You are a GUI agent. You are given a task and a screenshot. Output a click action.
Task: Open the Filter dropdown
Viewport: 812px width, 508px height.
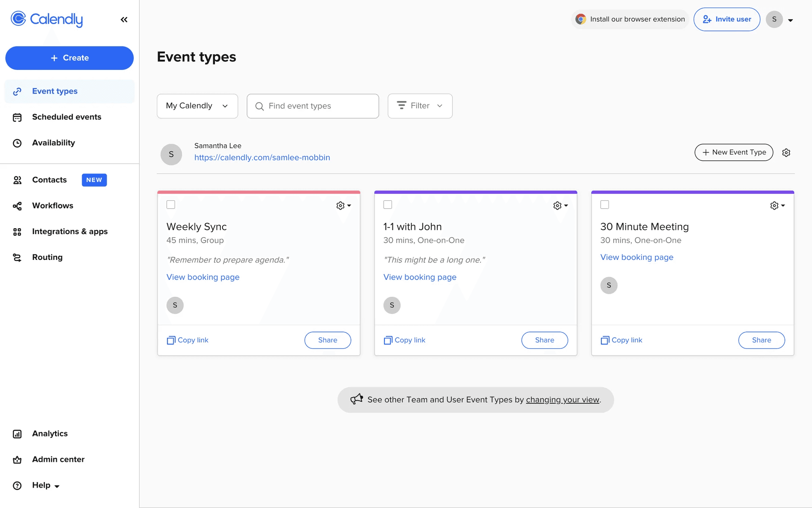[420, 106]
